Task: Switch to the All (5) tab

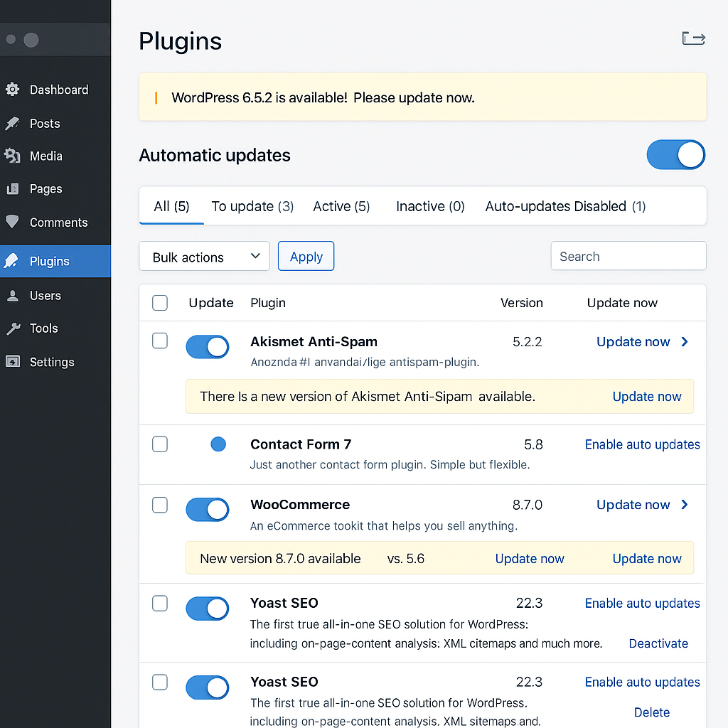Action: coord(171,206)
